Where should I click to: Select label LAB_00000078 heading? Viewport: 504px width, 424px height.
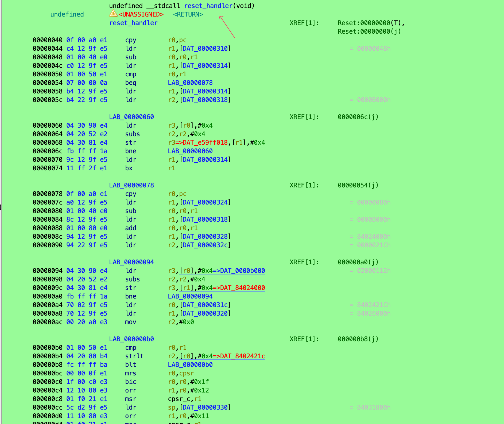tap(131, 185)
